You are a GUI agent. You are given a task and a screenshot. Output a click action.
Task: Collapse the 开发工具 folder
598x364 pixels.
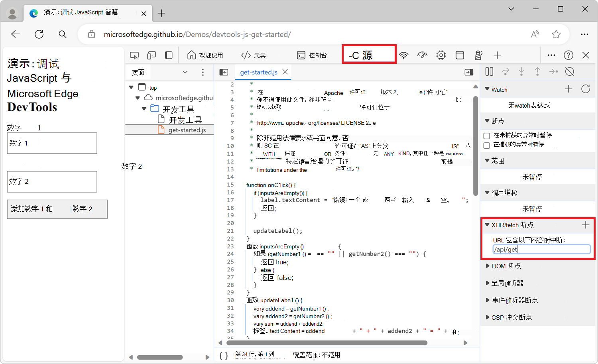point(144,108)
